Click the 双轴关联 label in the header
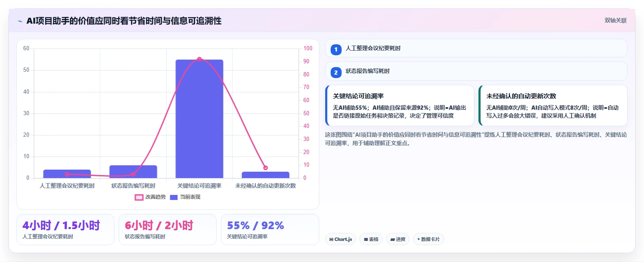The height and width of the screenshot is (262, 644). tap(615, 20)
